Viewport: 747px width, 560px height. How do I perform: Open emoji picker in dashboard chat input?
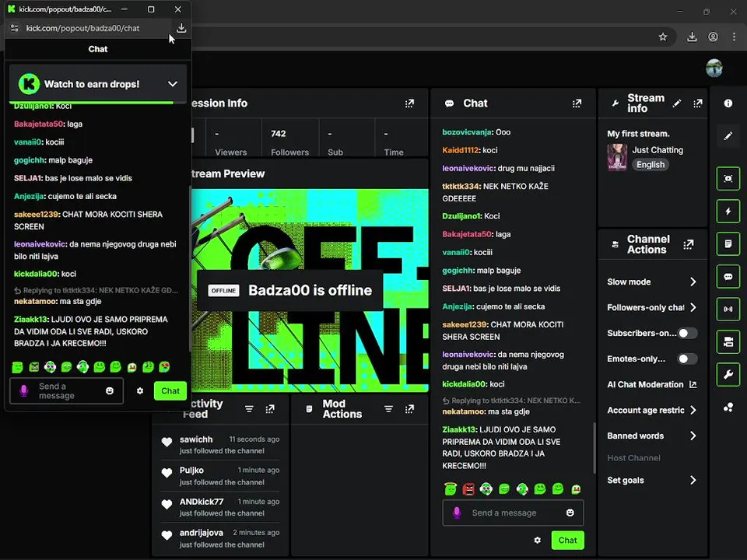(570, 513)
